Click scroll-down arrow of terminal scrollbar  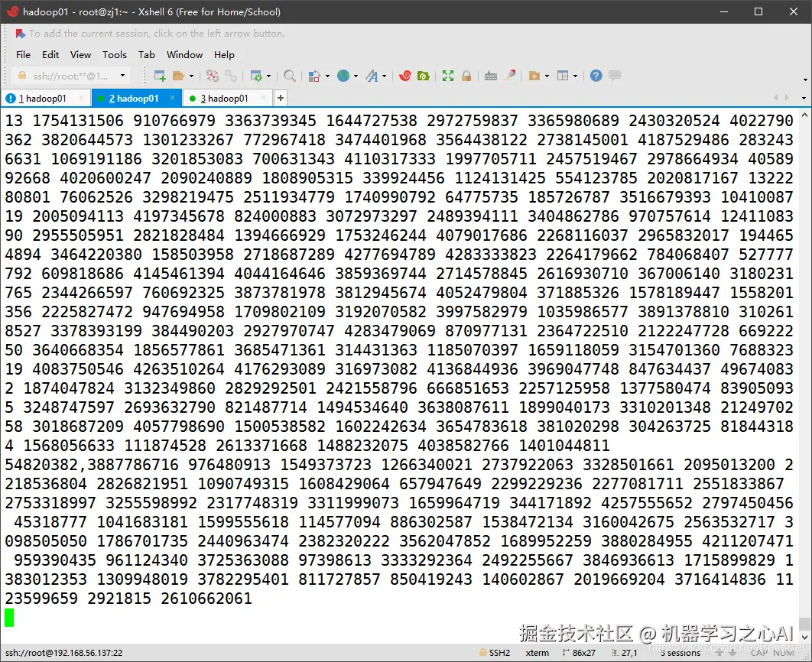[x=805, y=638]
